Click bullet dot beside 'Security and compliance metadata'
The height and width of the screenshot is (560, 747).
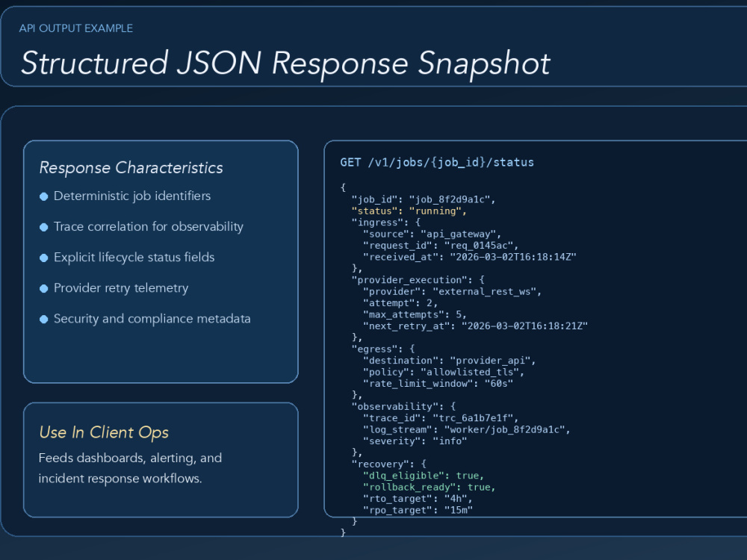pyautogui.click(x=44, y=320)
